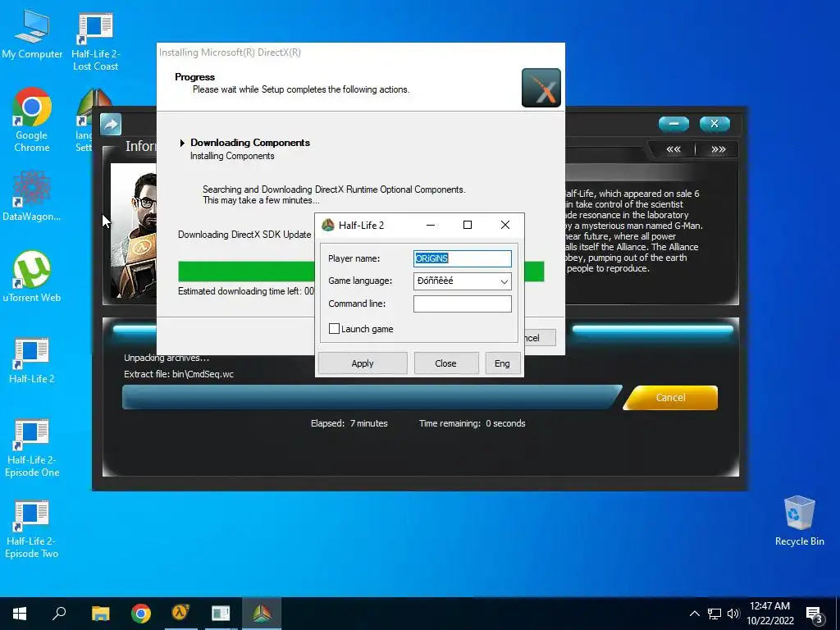Close the game installer with teal X

pyautogui.click(x=714, y=125)
